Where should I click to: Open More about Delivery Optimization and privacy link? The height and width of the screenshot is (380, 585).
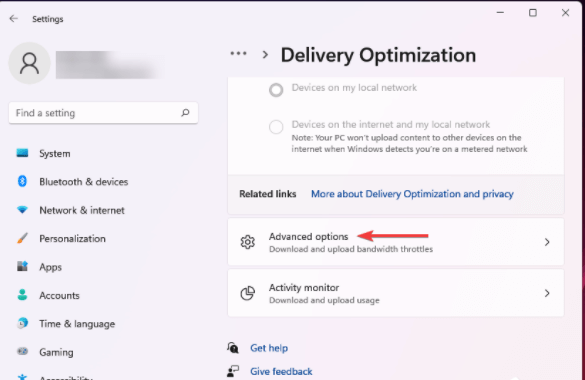(412, 194)
